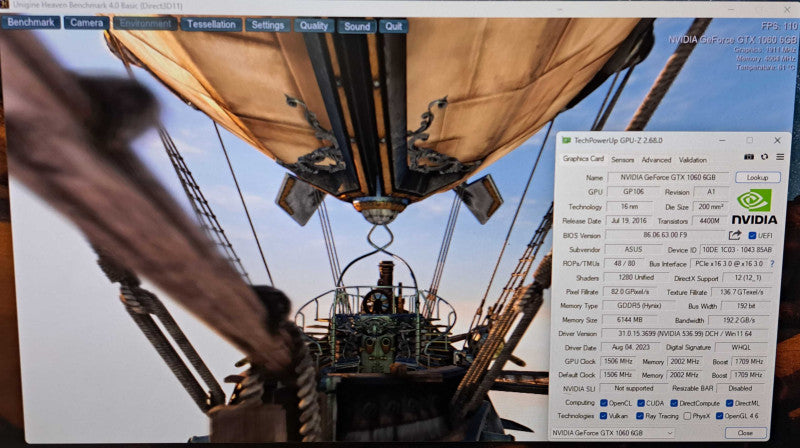Toggle the DirectML checkbox
Image resolution: width=800 pixels, height=448 pixels.
coord(730,403)
